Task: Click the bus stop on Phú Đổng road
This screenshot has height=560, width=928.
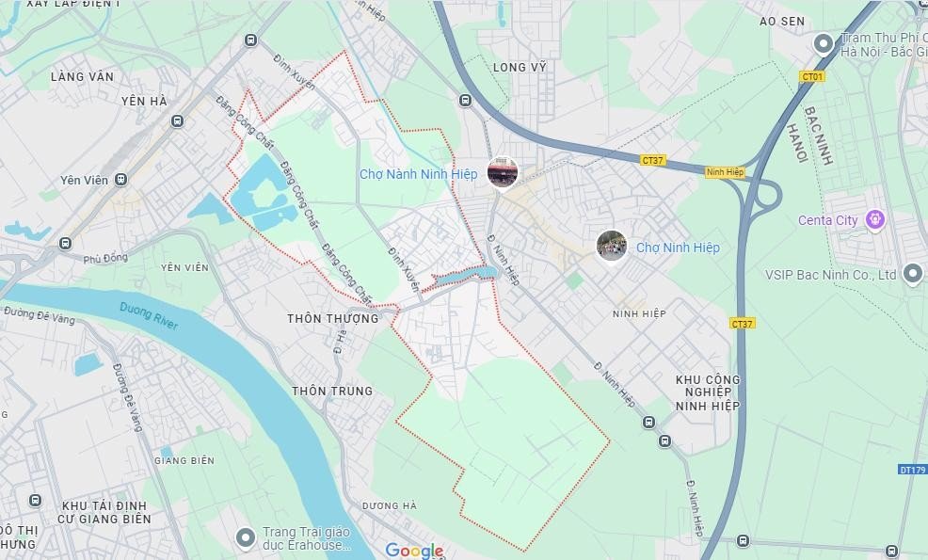Action: [x=66, y=244]
